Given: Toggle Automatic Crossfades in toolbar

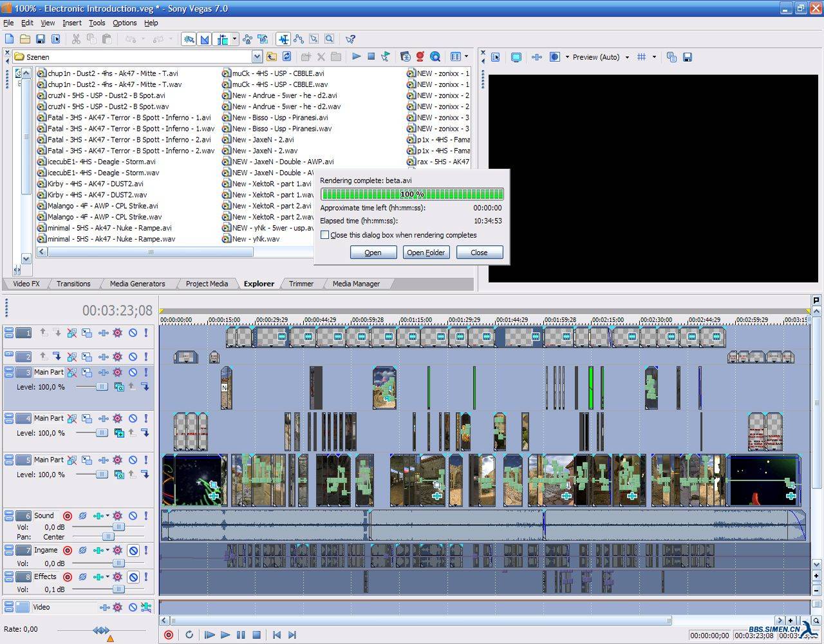Looking at the screenshot, I should (205, 39).
